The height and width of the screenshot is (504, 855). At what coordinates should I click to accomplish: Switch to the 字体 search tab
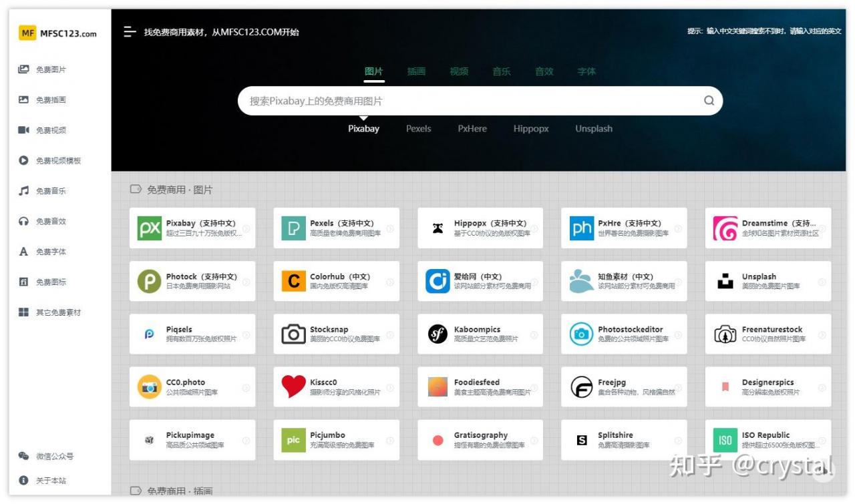(586, 71)
